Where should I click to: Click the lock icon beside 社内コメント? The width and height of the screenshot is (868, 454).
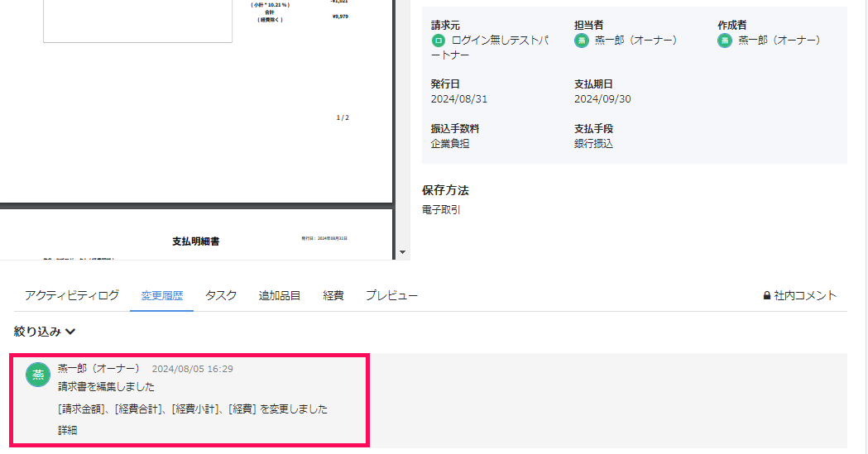[x=767, y=296]
